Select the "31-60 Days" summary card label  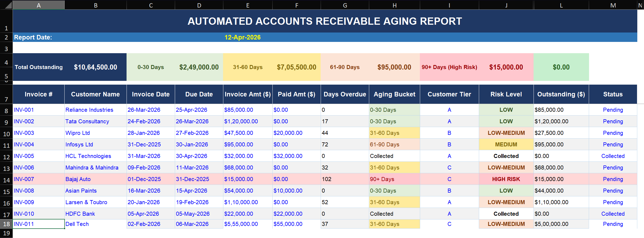coord(248,67)
